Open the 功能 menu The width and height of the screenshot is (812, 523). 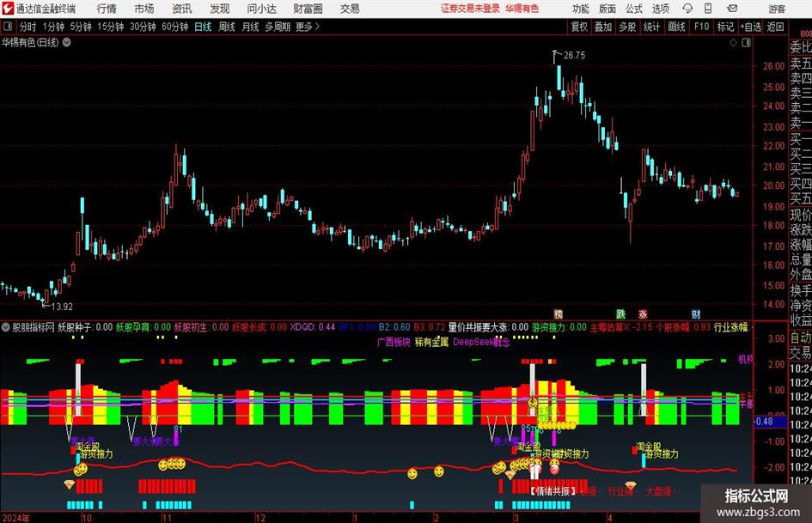pos(581,9)
